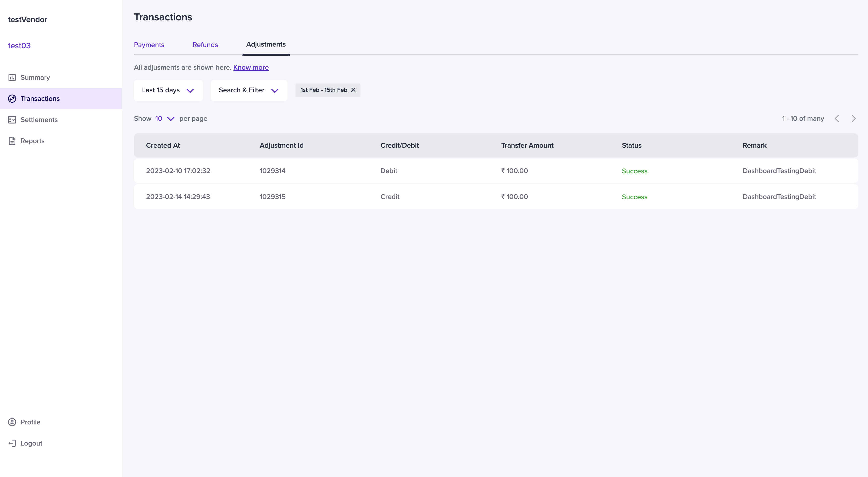Switch to the Payments tab
The height and width of the screenshot is (477, 868).
click(x=149, y=45)
